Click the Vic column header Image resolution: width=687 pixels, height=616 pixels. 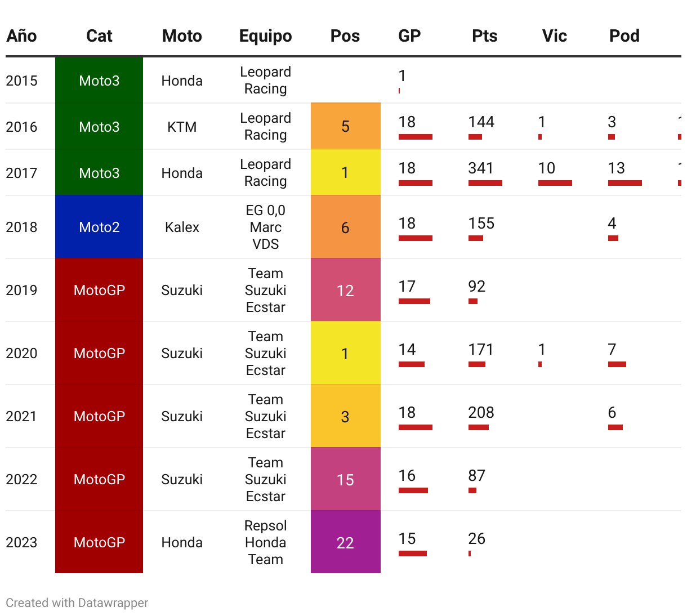(555, 36)
